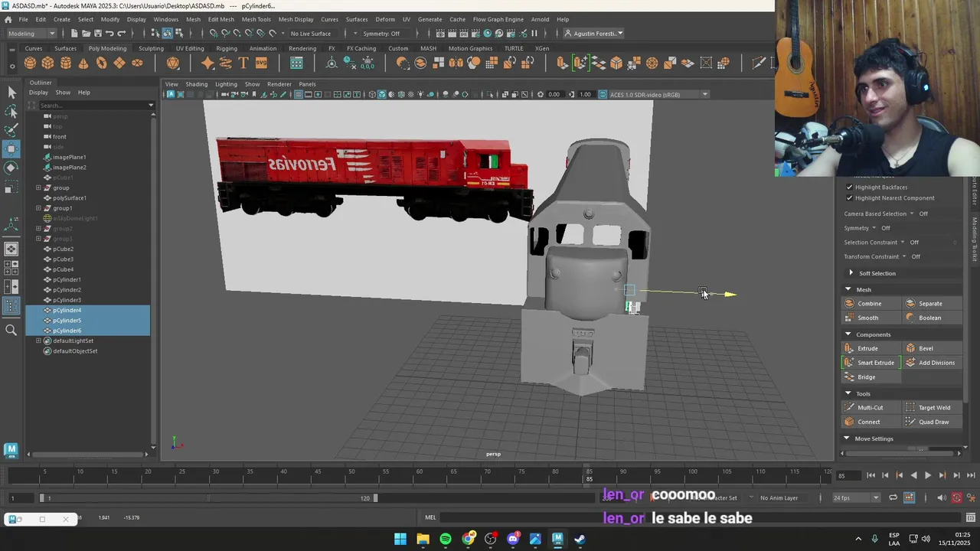
Task: Click the Undo arrow icon
Action: (109, 33)
